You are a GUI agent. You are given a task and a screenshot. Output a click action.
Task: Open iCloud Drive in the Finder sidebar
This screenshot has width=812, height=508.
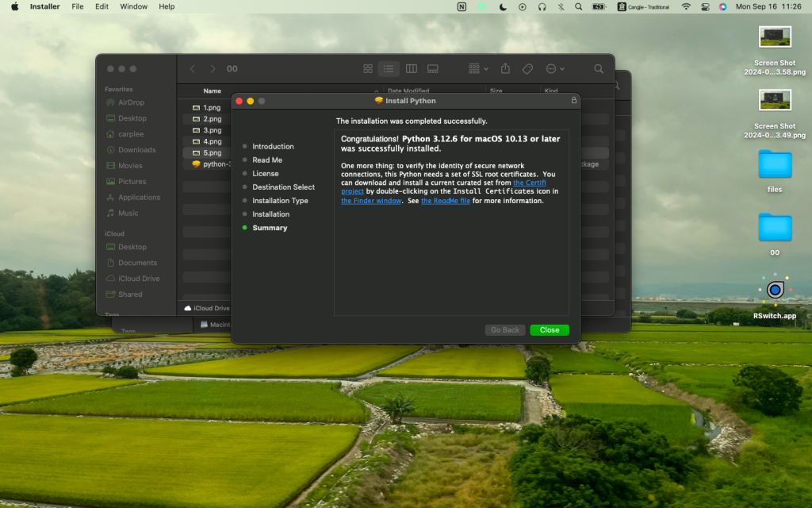tap(139, 279)
